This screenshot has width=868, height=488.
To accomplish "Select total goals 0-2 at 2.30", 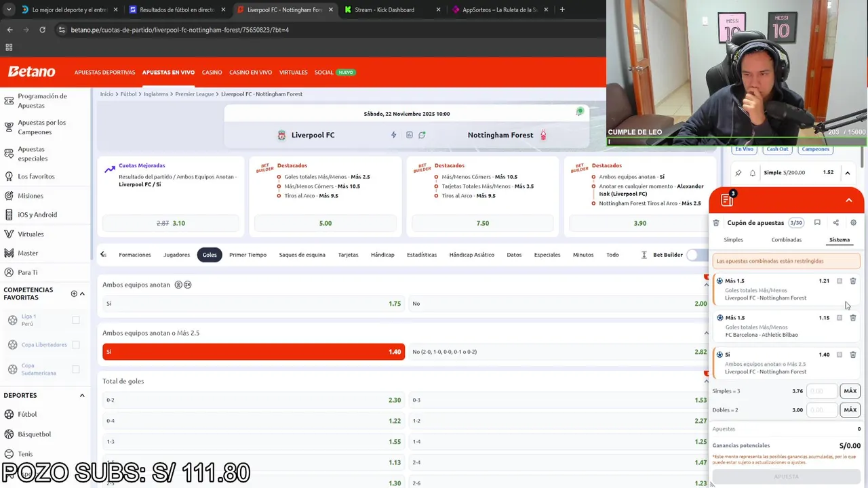I will point(253,400).
